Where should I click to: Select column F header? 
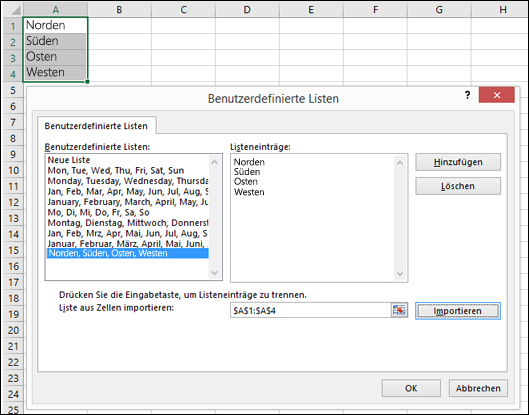click(x=375, y=9)
